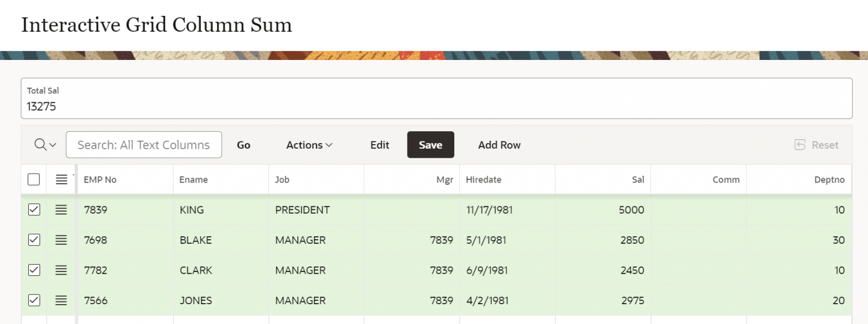The image size is (868, 324).
Task: Open row actions menu for BLAKE row
Action: [61, 240]
